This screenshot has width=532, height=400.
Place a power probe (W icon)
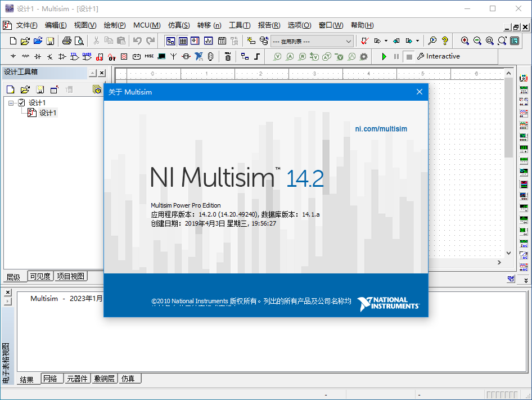tap(302, 56)
